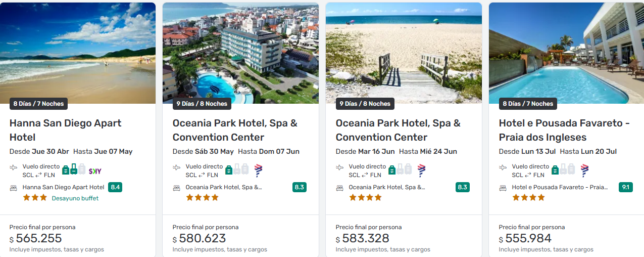Click baggage icons on Favareto card
The image size is (644, 257).
point(563,169)
